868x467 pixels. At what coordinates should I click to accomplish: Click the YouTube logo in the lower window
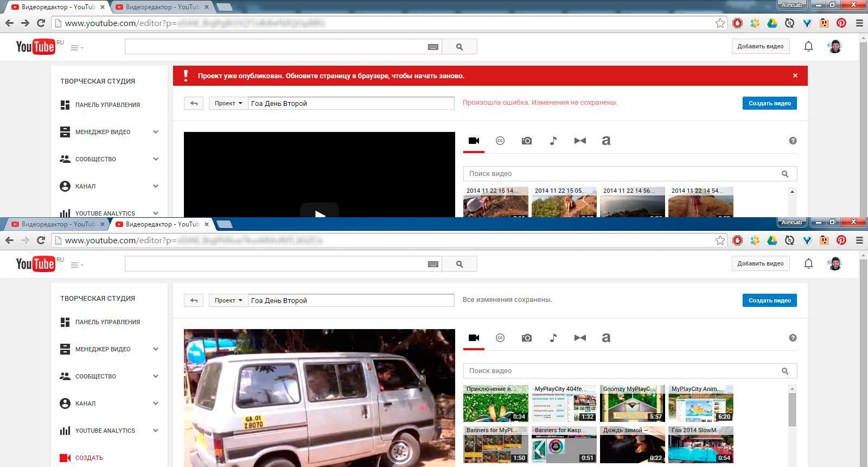point(36,264)
